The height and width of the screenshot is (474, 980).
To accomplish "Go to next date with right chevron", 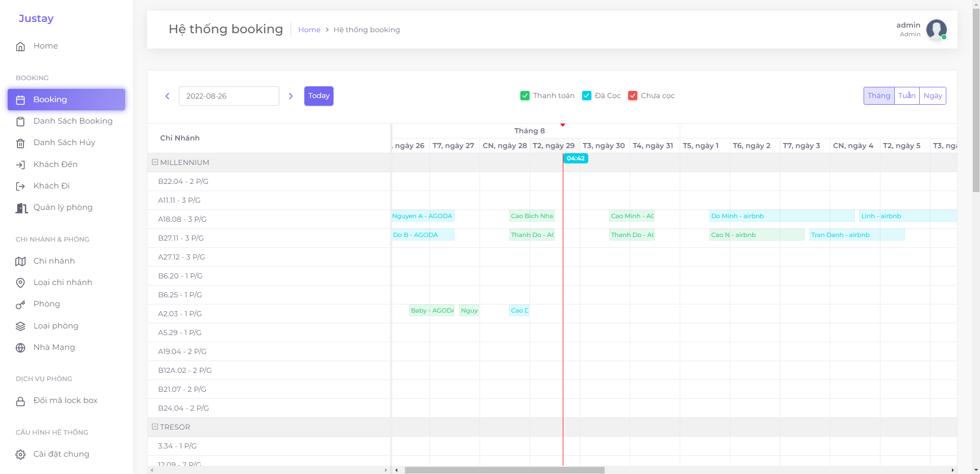I will tap(291, 96).
